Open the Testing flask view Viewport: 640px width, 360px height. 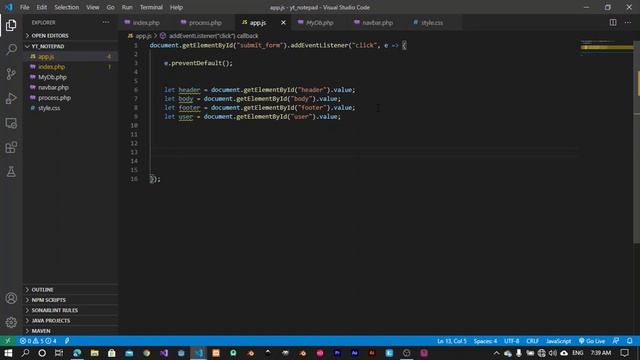[x=11, y=172]
